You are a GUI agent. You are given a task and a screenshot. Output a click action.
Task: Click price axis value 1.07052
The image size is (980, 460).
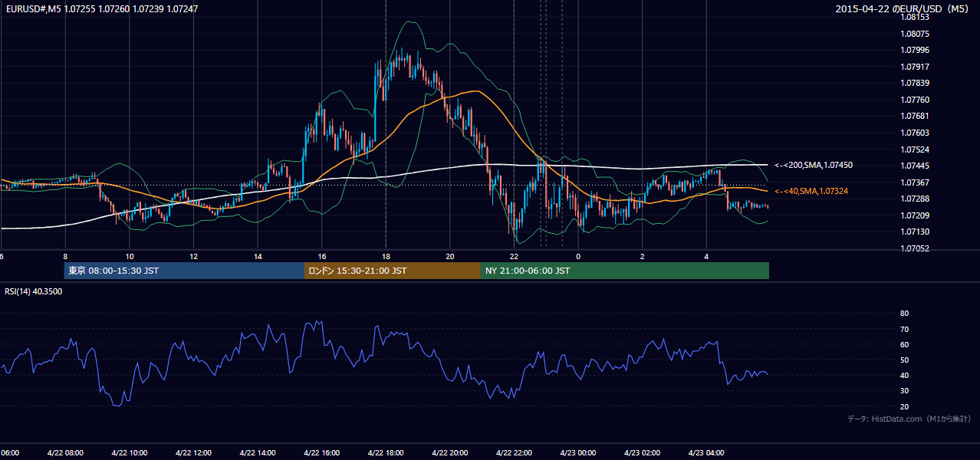click(914, 248)
